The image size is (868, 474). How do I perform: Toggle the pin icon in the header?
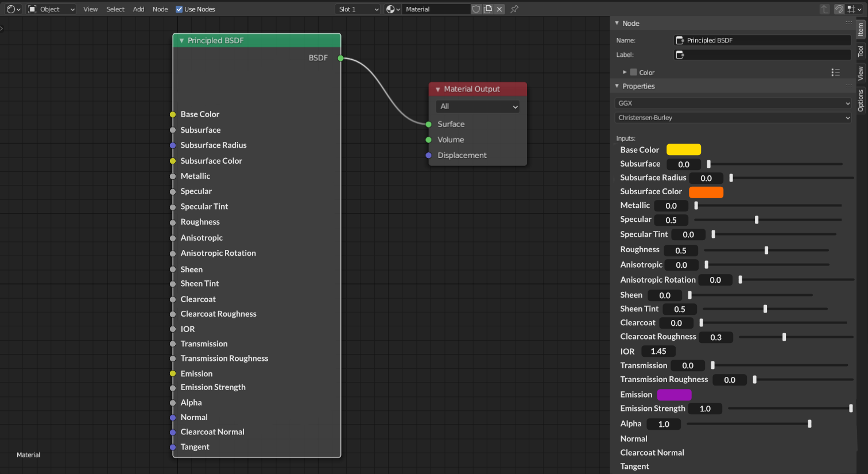point(514,9)
